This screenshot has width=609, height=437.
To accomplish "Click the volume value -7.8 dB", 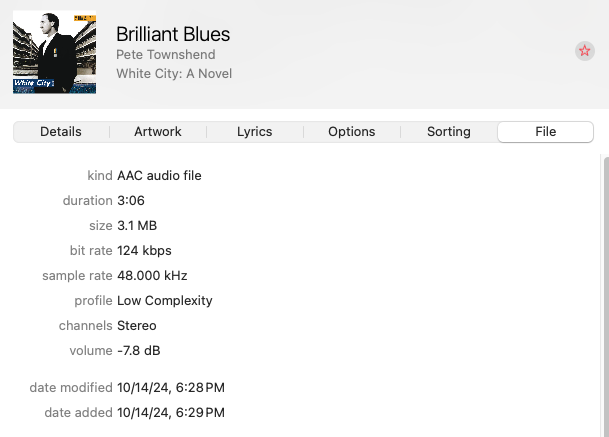I will 139,351.
